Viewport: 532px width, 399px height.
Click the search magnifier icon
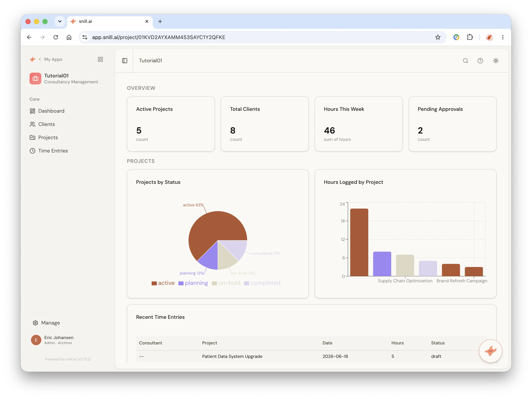pyautogui.click(x=466, y=61)
